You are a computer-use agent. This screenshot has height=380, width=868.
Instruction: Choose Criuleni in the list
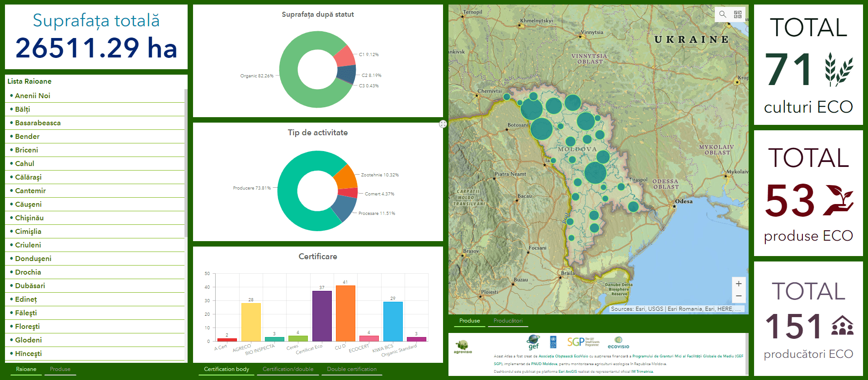click(95, 245)
